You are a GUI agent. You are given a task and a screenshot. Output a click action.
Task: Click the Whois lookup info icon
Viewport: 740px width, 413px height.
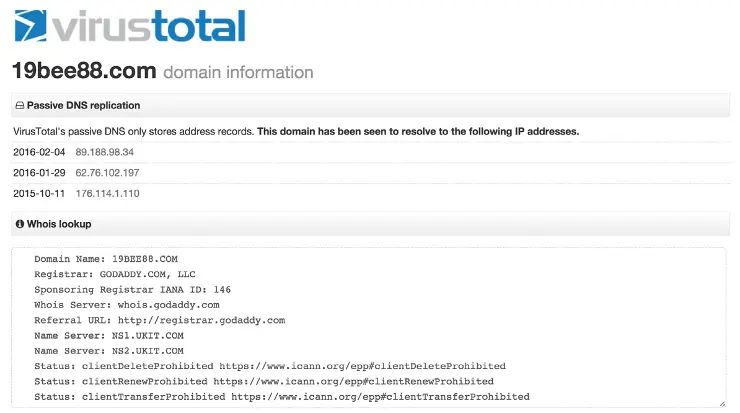tap(19, 224)
